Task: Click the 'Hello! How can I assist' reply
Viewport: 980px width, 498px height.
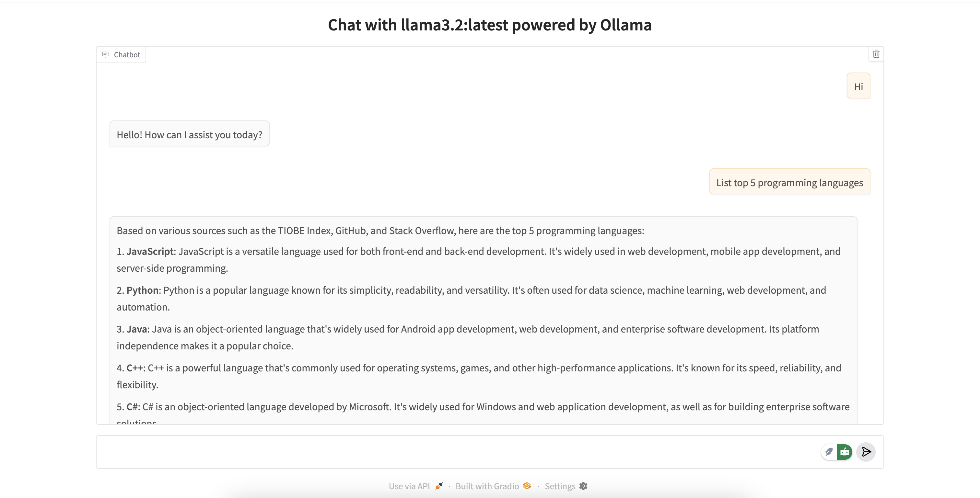Action: coord(189,135)
